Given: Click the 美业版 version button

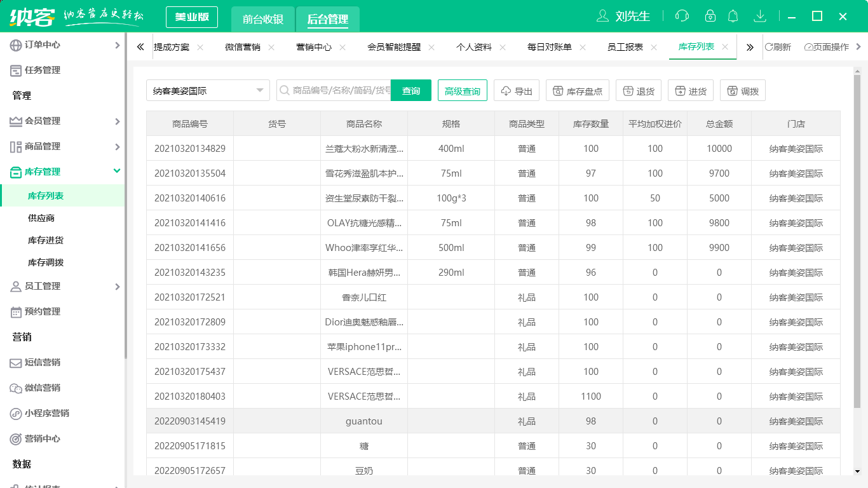Looking at the screenshot, I should [x=192, y=17].
